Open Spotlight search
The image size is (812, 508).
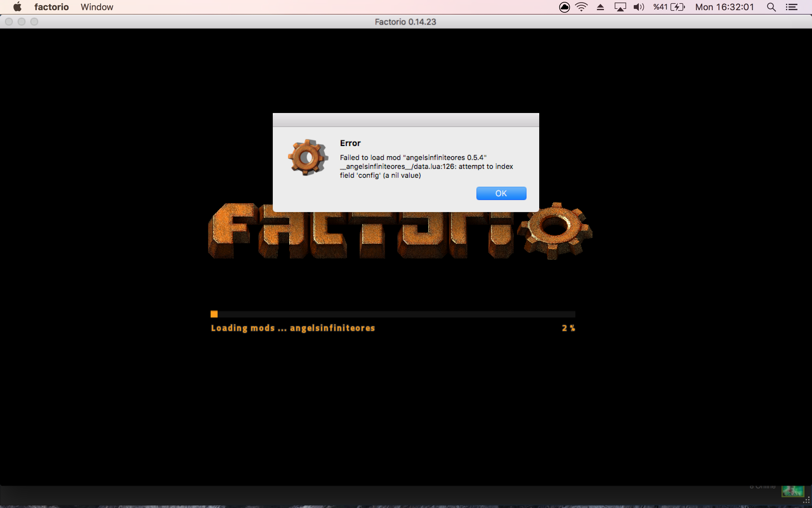[x=771, y=7]
